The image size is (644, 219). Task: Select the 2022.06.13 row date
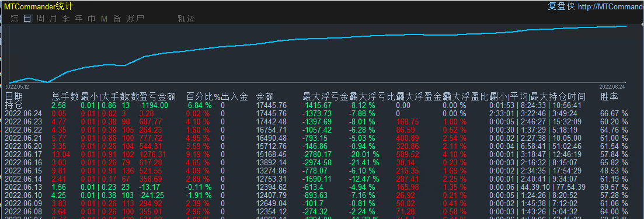(x=23, y=187)
